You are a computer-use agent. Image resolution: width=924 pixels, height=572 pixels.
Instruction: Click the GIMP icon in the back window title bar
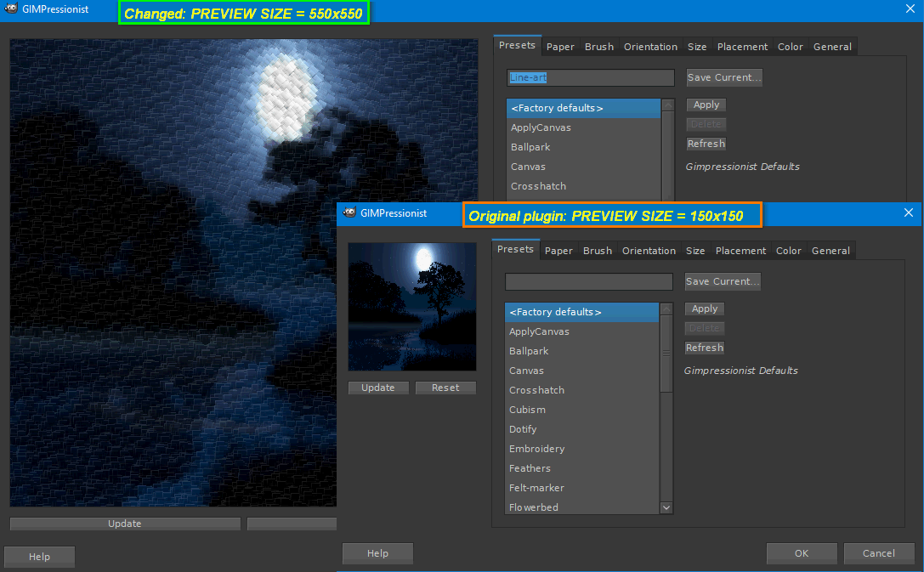click(11, 8)
